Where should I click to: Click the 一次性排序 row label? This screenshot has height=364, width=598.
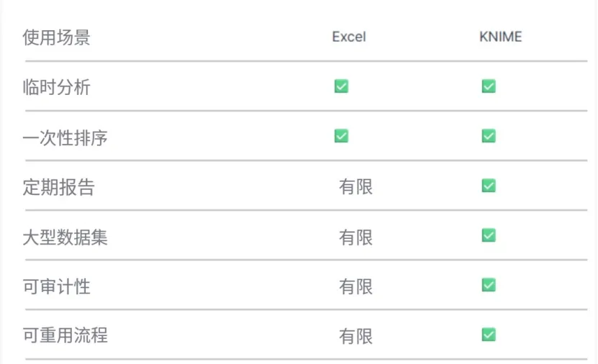pos(65,137)
